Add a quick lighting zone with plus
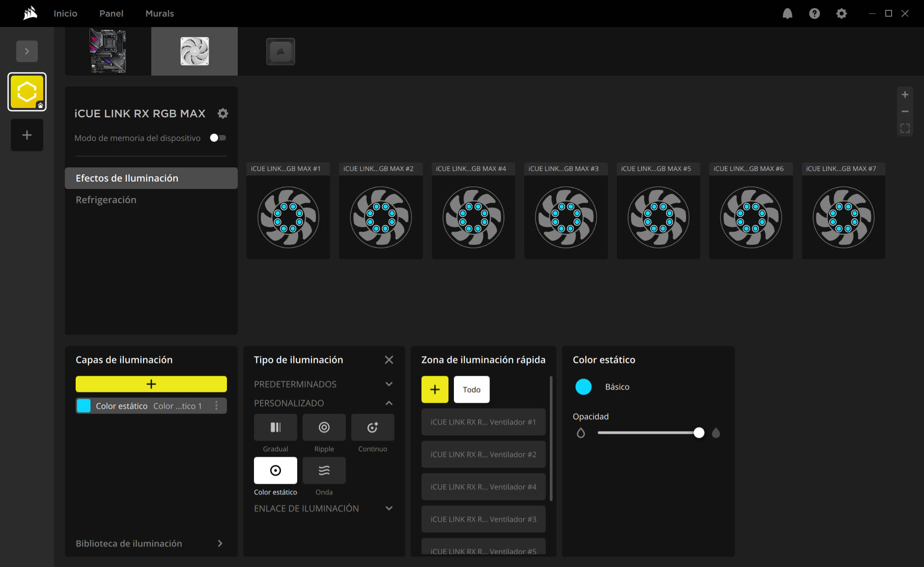Screen dimensions: 924x567 [435, 389]
